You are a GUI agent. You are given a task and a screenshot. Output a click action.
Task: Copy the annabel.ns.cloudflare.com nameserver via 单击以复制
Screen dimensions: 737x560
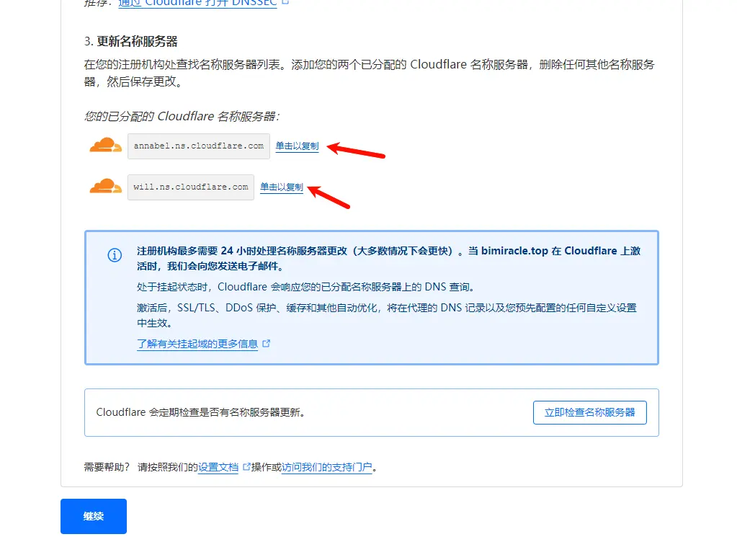click(x=297, y=146)
